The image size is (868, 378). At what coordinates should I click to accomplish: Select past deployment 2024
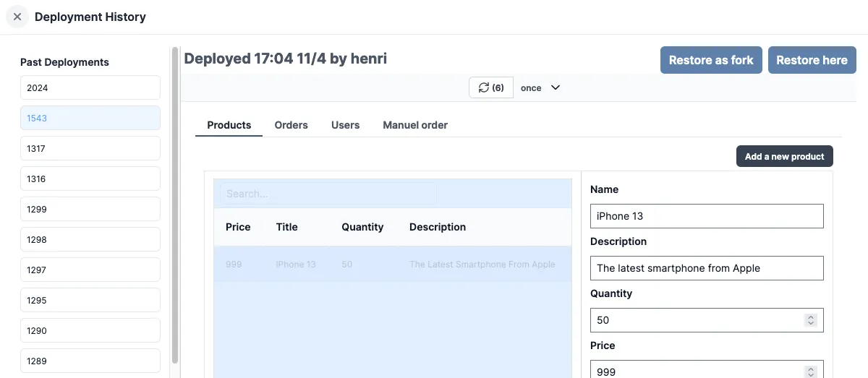pyautogui.click(x=90, y=87)
